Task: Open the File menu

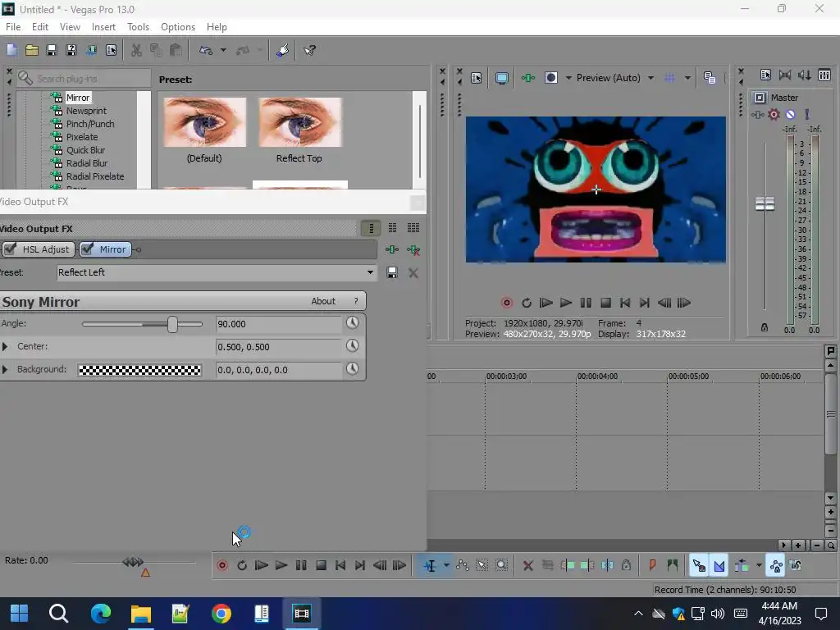Action: [13, 27]
